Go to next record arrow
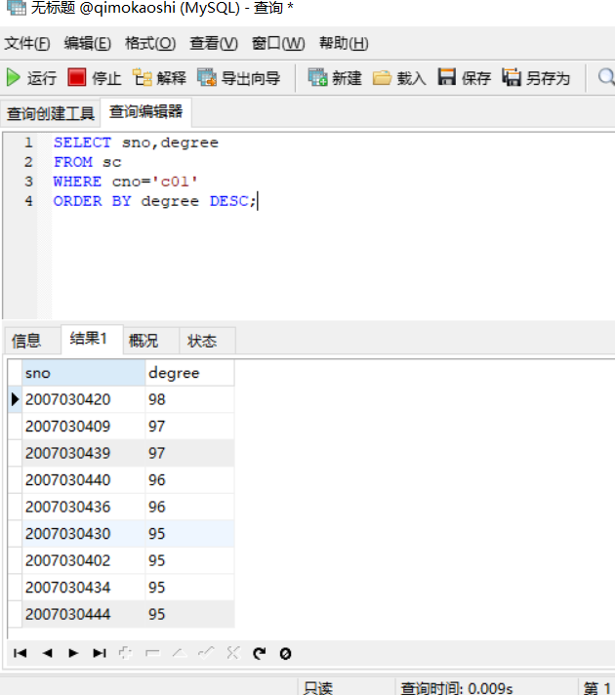The image size is (616, 695). [73, 653]
